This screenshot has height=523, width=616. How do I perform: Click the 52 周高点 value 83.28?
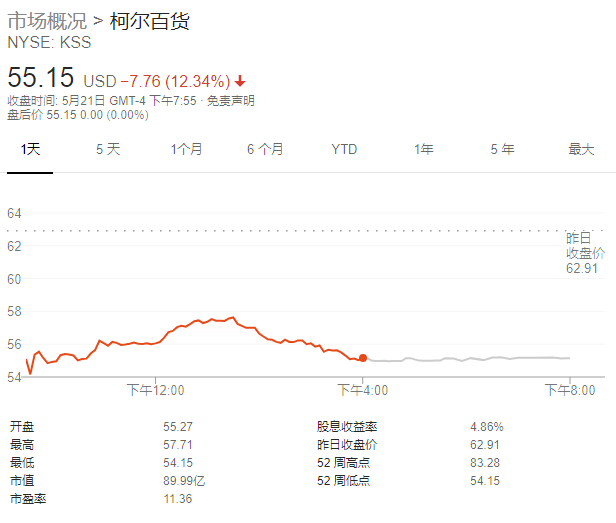pos(485,462)
